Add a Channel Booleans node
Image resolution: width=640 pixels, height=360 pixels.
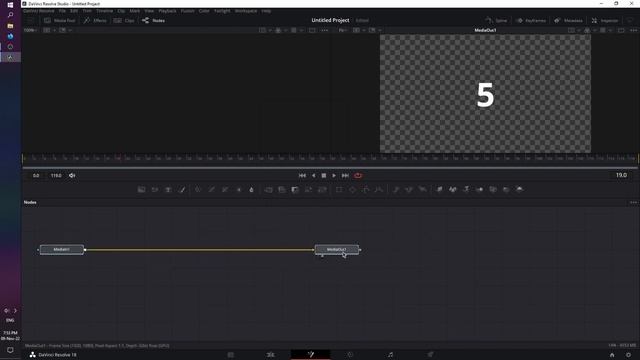tap(282, 189)
